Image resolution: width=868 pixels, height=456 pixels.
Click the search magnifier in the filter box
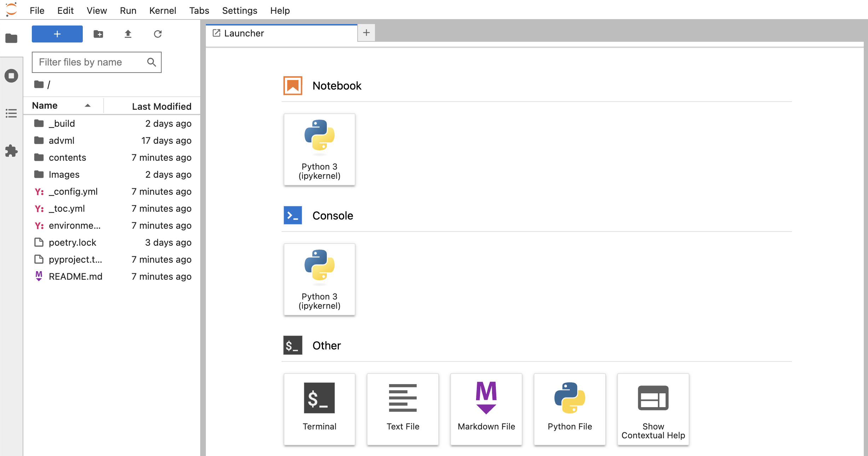151,62
